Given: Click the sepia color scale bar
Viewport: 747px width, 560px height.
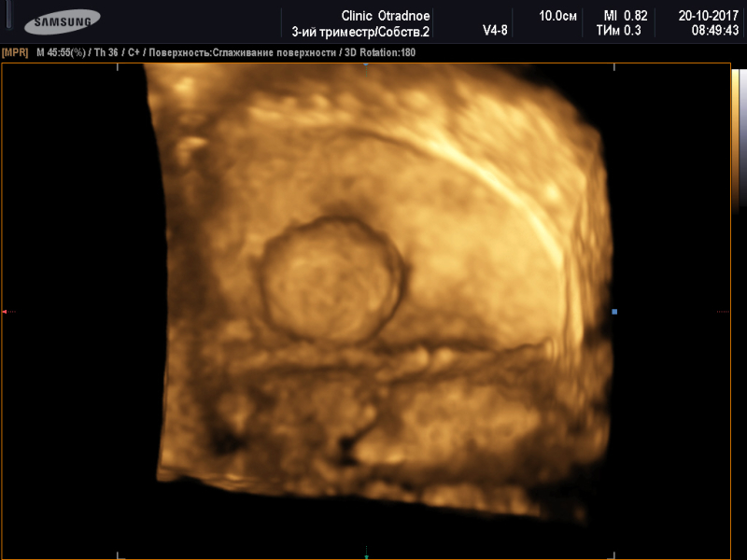Looking at the screenshot, I should tap(736, 141).
